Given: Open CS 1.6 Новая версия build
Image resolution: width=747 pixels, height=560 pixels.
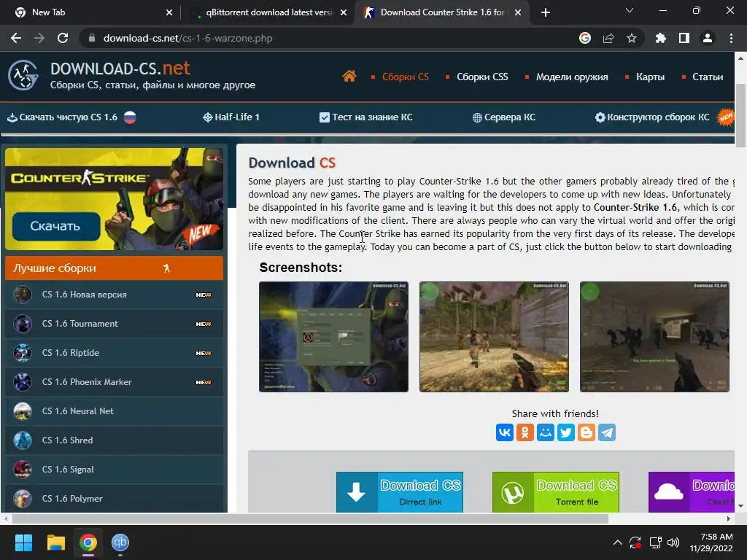Looking at the screenshot, I should 114,295.
